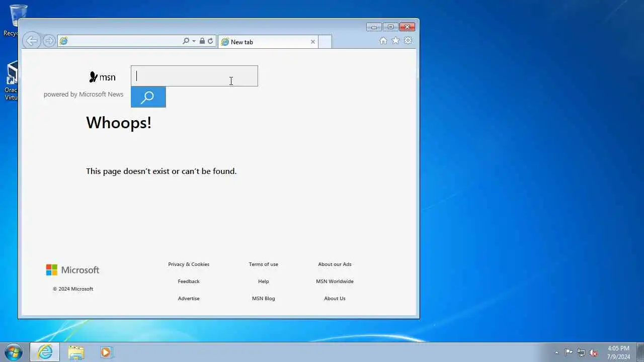Screen dimensions: 644x362
Task: Close the New tab tab
Action: pyautogui.click(x=313, y=42)
